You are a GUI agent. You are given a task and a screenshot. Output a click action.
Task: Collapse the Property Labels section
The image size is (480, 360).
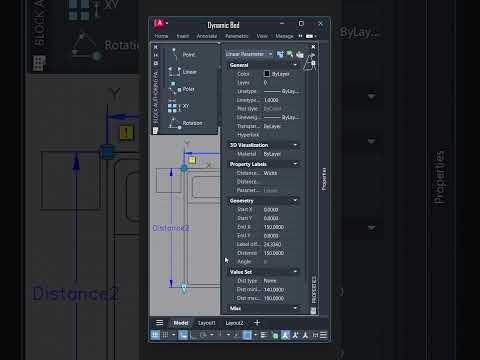point(295,164)
